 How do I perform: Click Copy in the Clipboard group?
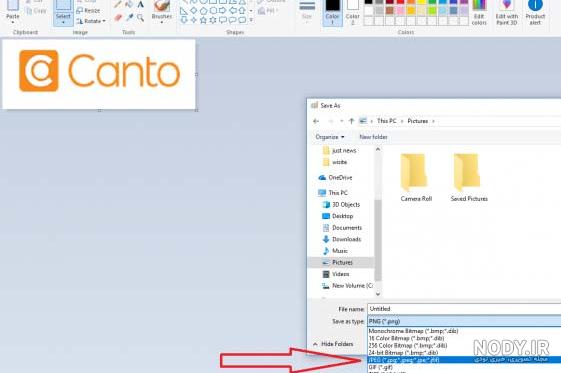tap(36, 11)
